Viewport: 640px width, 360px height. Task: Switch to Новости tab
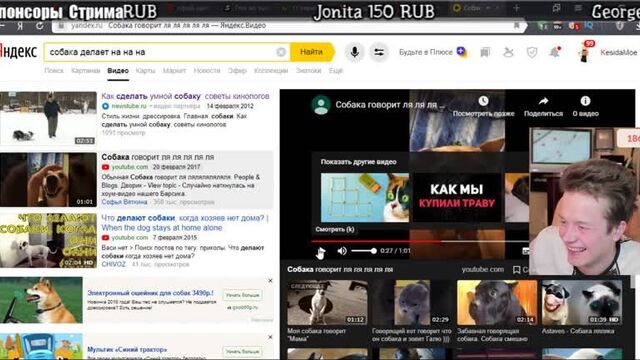207,71
